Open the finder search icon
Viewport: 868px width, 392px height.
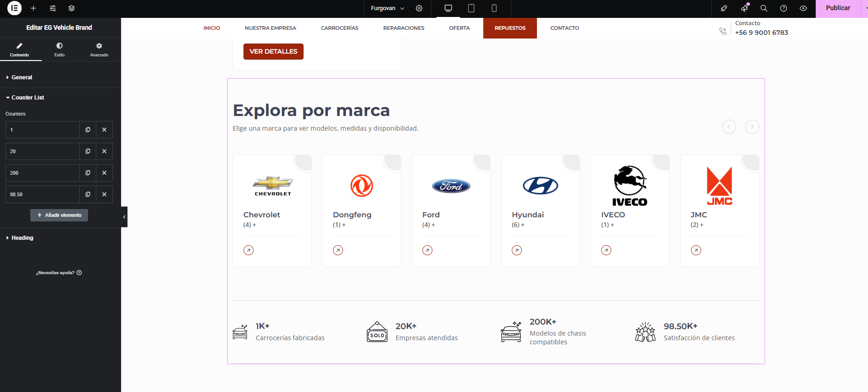coord(764,8)
